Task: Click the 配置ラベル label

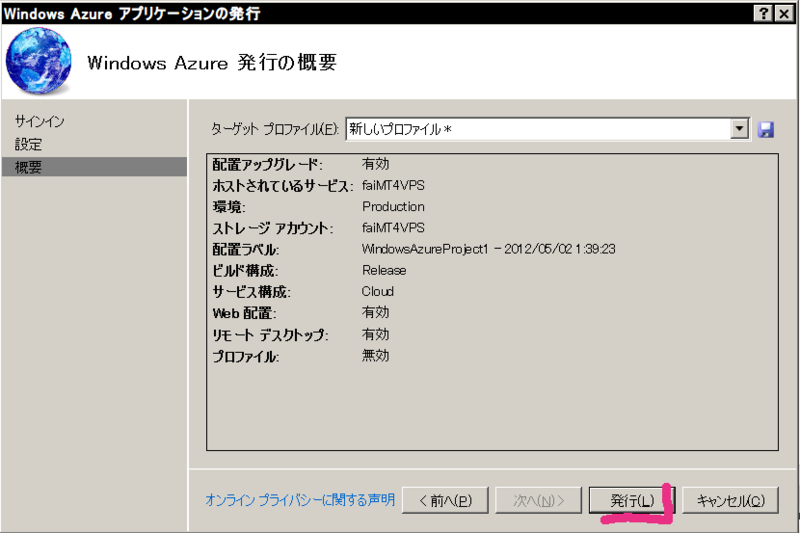Action: [245, 249]
